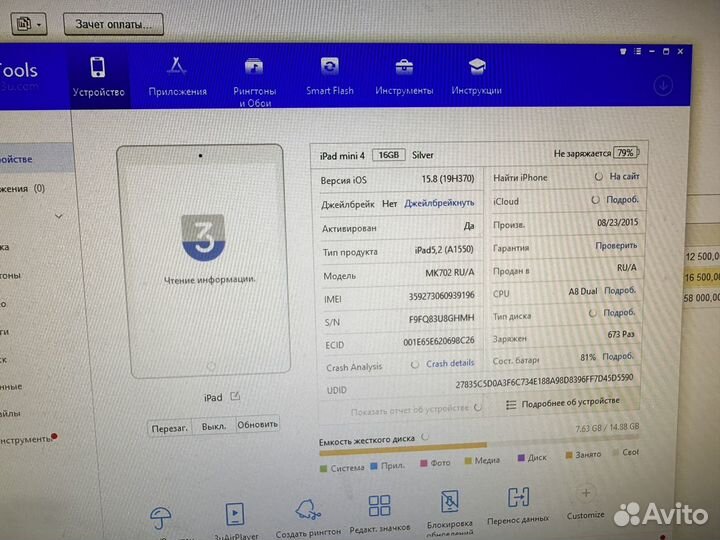Click the 16 500,00 cell in background window

pyautogui.click(x=702, y=277)
